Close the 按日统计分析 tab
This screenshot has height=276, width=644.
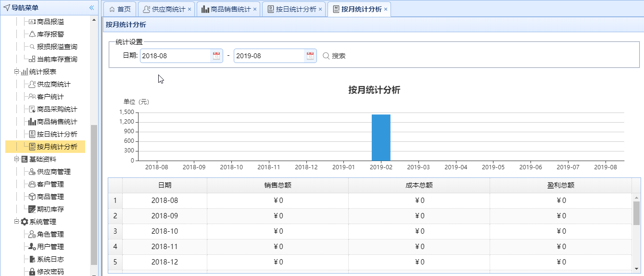[x=320, y=9]
